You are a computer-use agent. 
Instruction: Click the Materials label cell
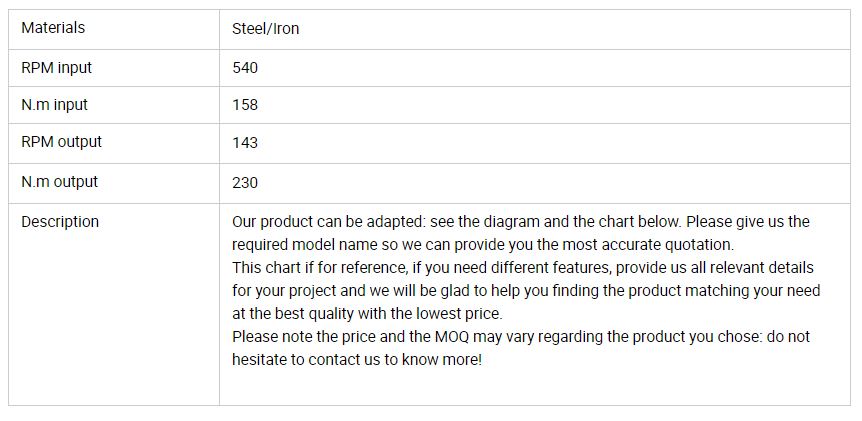[x=53, y=28]
